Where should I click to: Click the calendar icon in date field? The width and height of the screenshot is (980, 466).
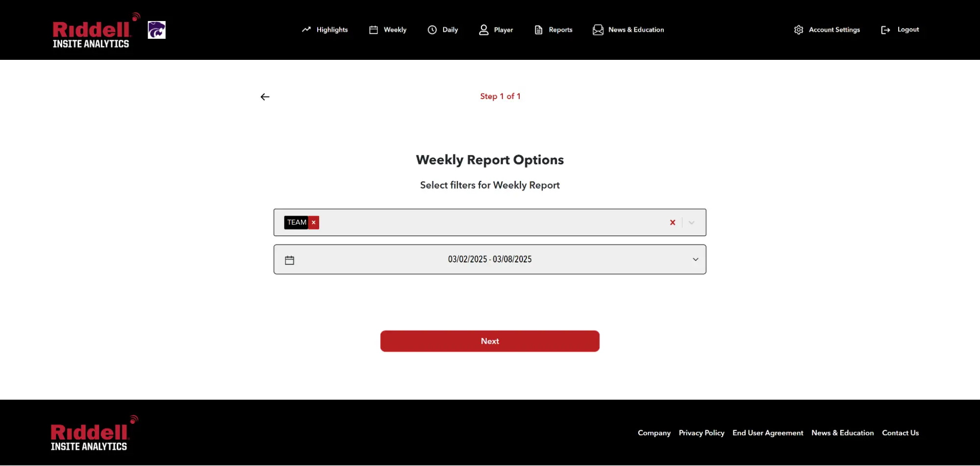point(289,260)
